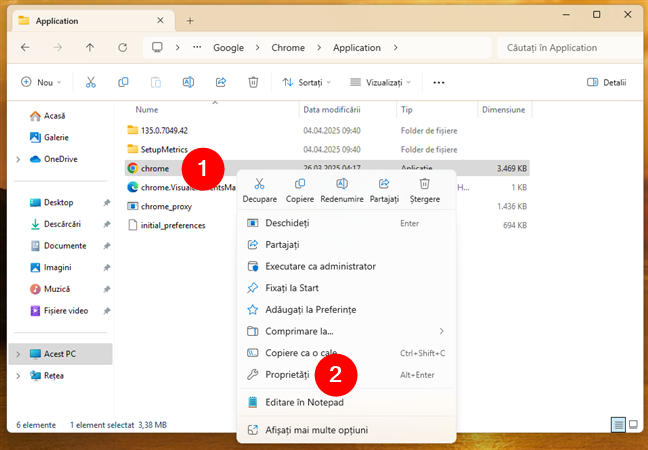This screenshot has width=648, height=450.
Task: Click the Delete trash icon in the toolbar
Action: tap(253, 82)
